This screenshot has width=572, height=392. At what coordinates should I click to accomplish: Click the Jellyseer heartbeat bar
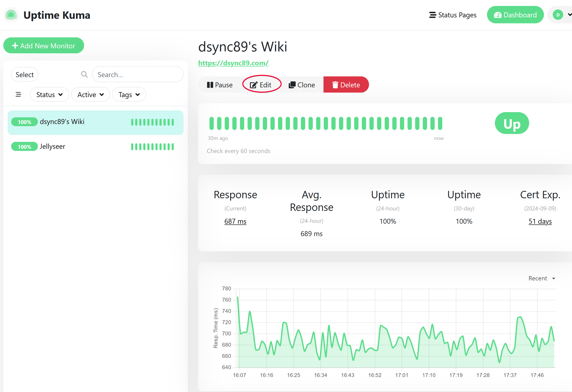click(152, 147)
